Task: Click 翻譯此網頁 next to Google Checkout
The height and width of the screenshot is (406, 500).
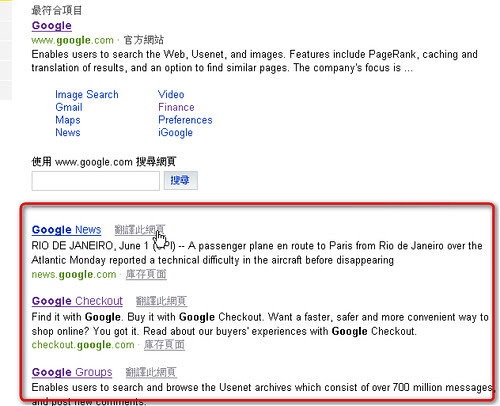Action: [x=161, y=301]
